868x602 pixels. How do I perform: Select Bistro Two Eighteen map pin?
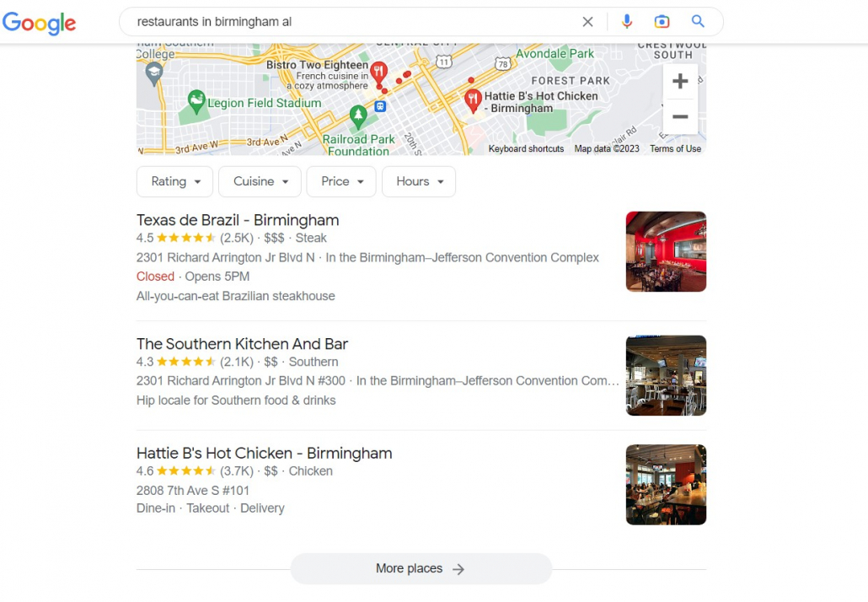pyautogui.click(x=378, y=72)
